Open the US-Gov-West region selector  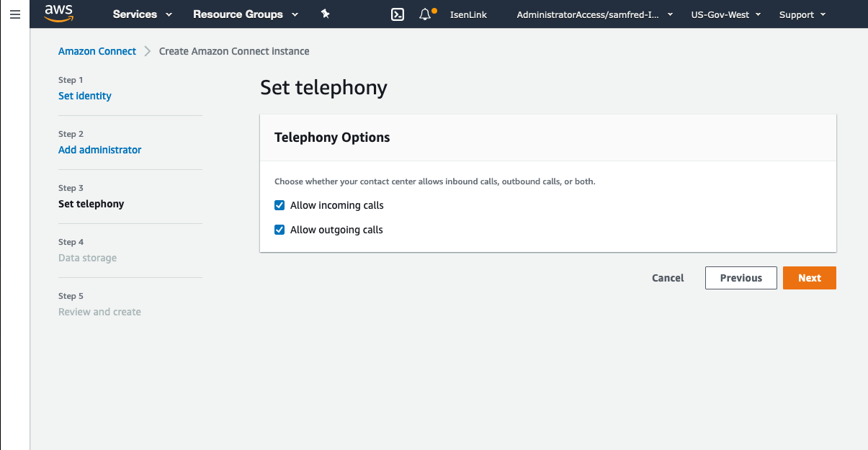coord(725,14)
